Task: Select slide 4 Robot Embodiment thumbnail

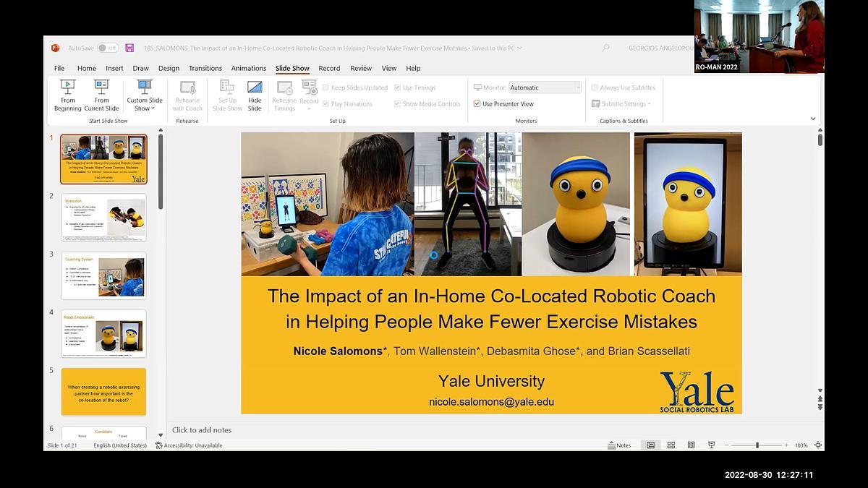Action: pyautogui.click(x=103, y=333)
